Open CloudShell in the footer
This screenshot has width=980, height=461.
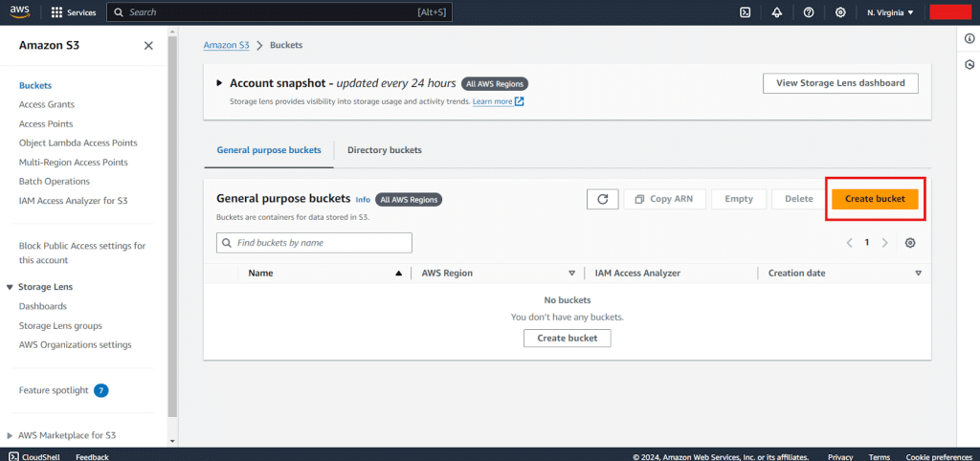click(35, 456)
